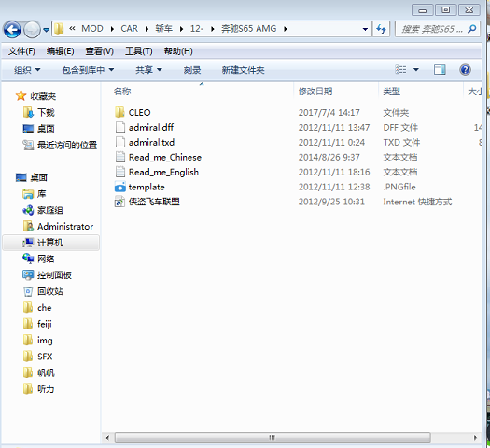This screenshot has width=490, height=448.
Task: Expand the arrow after 12-
Action: [213, 29]
